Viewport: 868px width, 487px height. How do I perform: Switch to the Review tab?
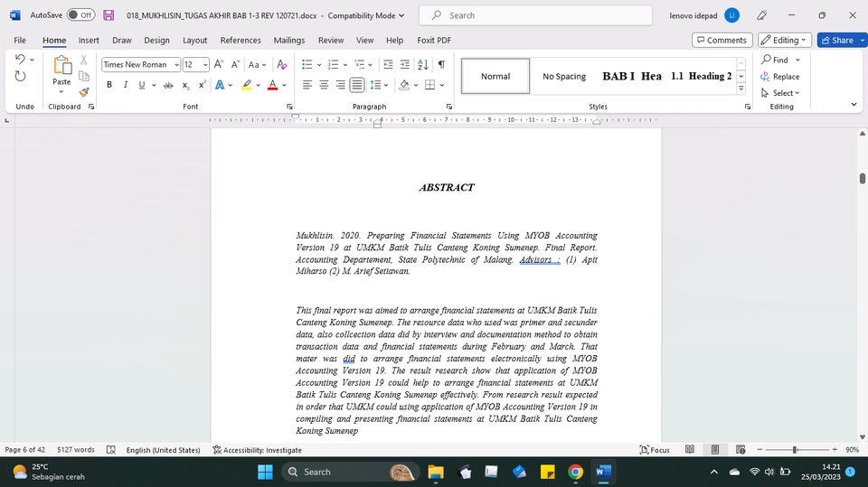pyautogui.click(x=331, y=40)
